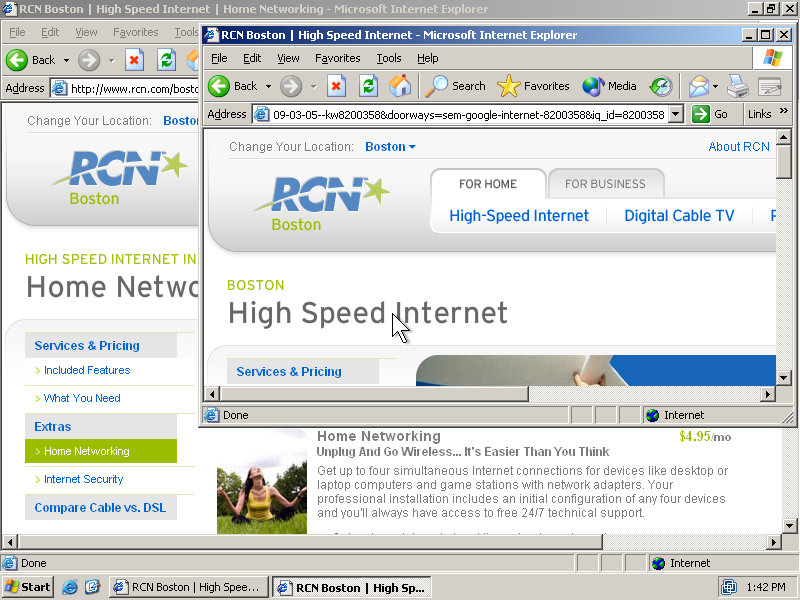Viewport: 800px width, 600px height.
Task: Click the RCN Boston logo in the front window
Action: coord(321,204)
